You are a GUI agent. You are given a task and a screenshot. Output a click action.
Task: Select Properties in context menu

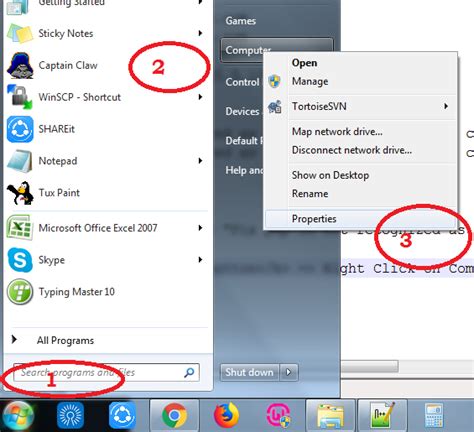coord(361,219)
